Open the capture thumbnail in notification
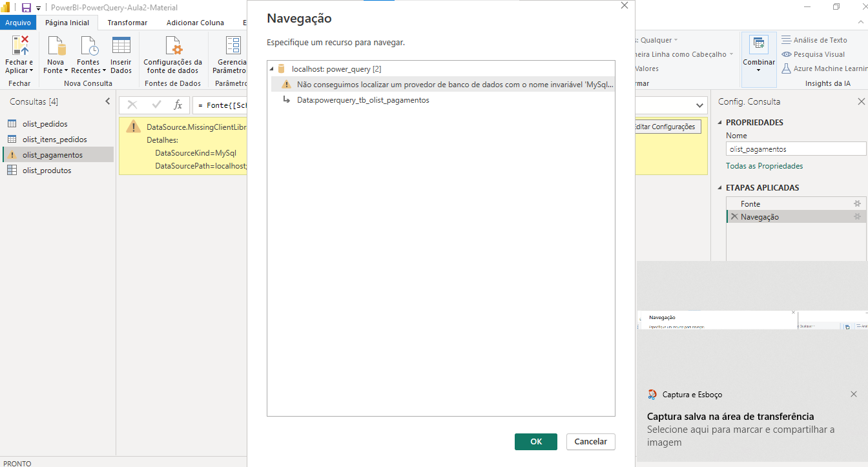The image size is (868, 467). tap(752, 320)
